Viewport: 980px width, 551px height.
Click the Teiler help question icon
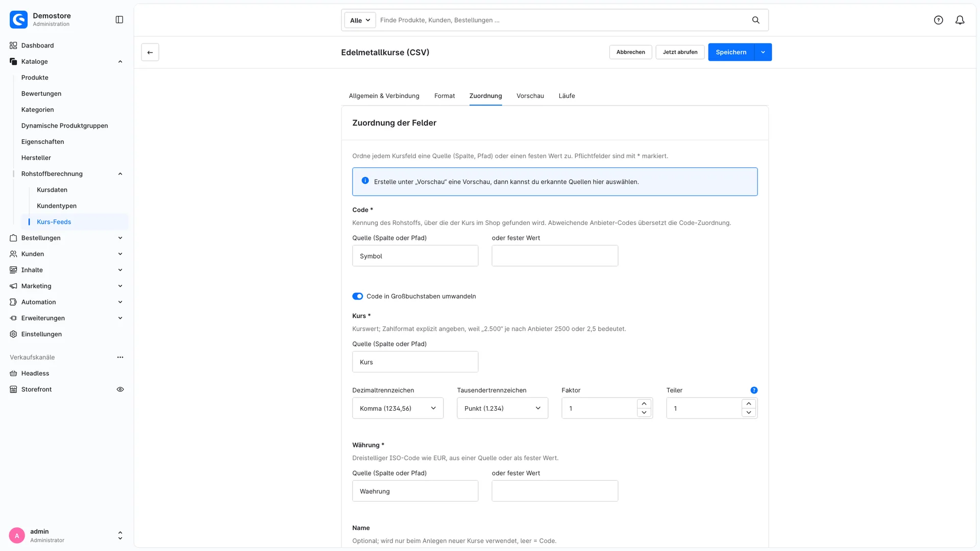tap(754, 390)
